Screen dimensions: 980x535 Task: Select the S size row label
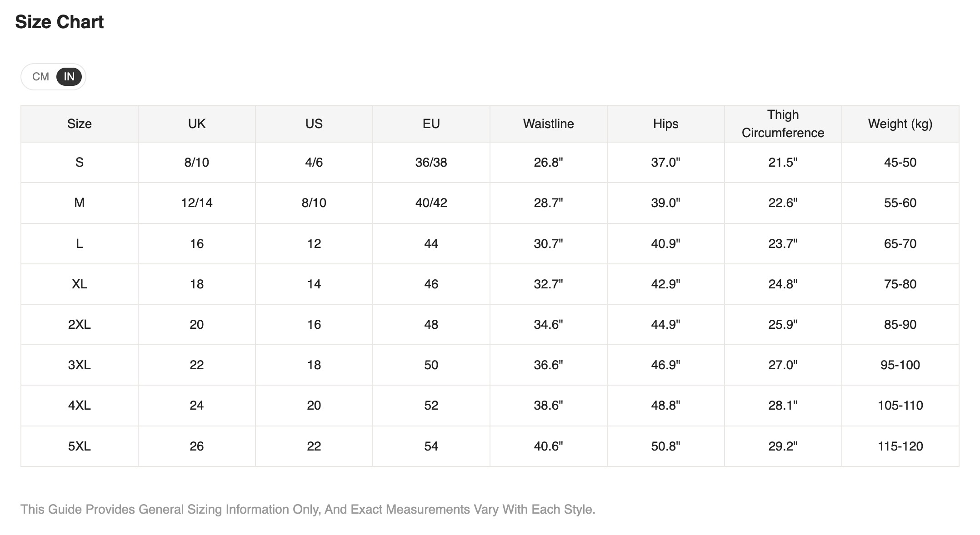80,163
